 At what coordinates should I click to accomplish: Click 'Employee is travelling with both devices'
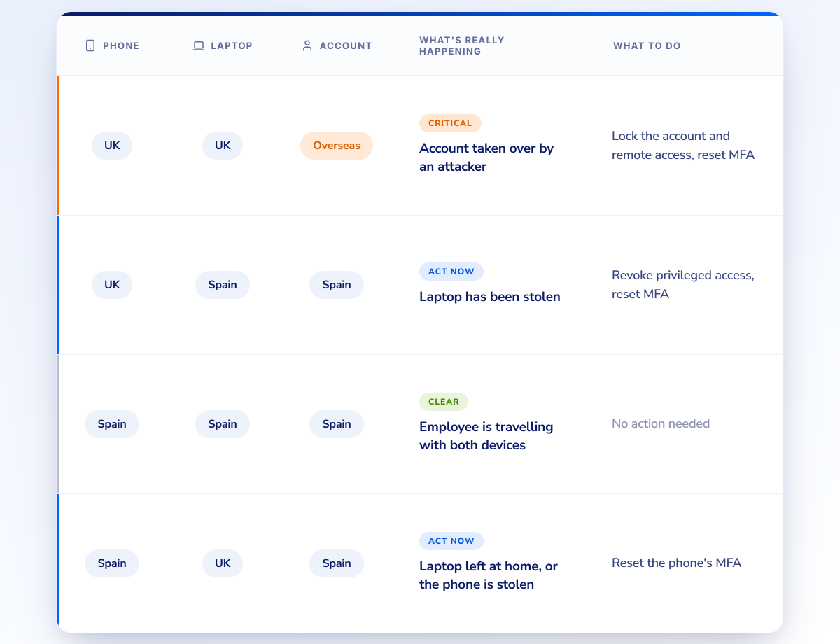click(x=486, y=436)
